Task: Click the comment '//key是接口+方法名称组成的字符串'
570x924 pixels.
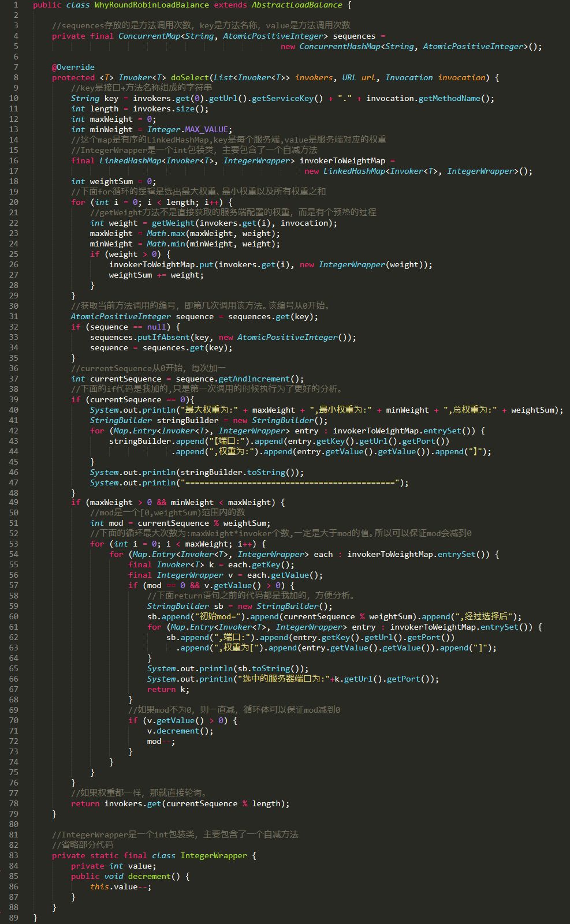Action: pyautogui.click(x=141, y=88)
